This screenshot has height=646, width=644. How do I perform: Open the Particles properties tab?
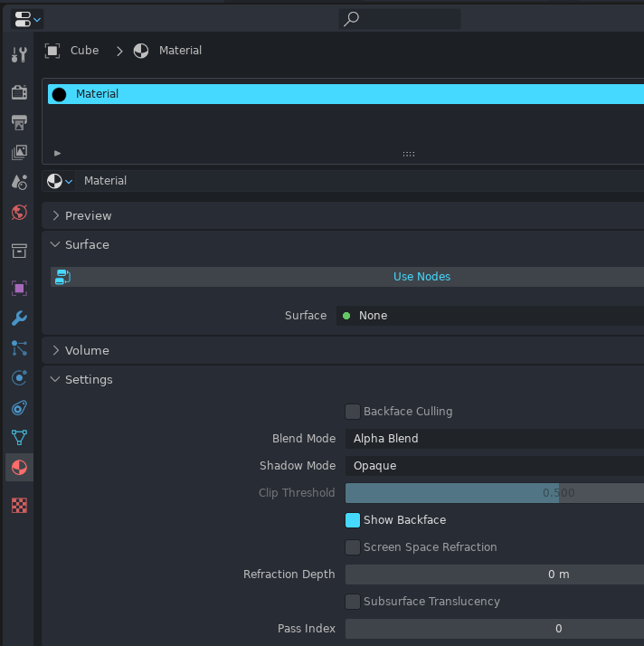click(x=19, y=348)
